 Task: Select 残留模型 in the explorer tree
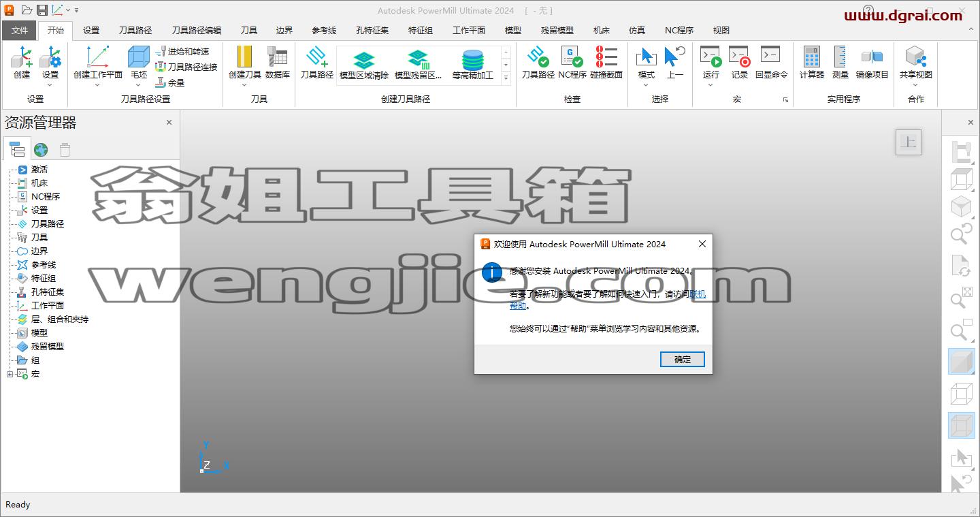point(48,346)
